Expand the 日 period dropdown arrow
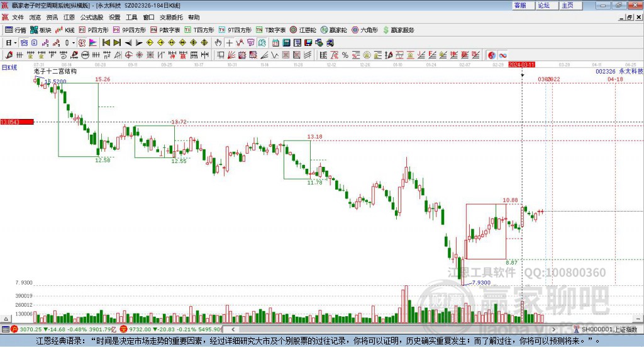644x347 pixels. 15,43
